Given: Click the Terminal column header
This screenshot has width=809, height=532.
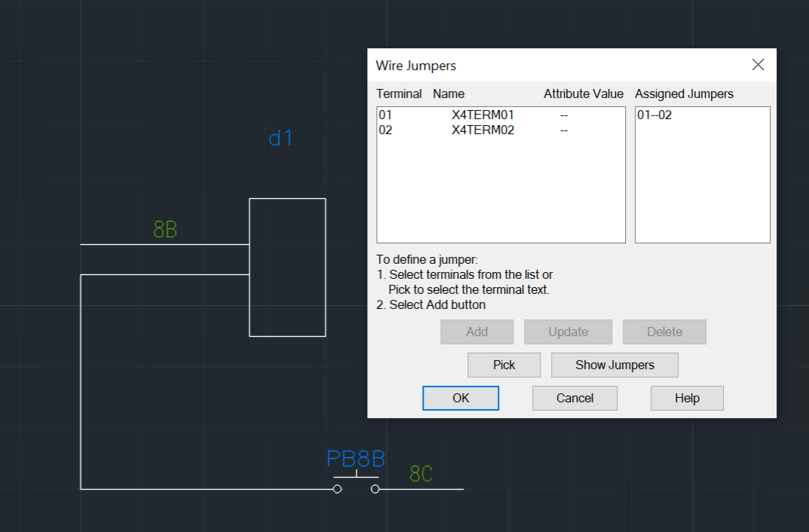Looking at the screenshot, I should click(x=399, y=93).
